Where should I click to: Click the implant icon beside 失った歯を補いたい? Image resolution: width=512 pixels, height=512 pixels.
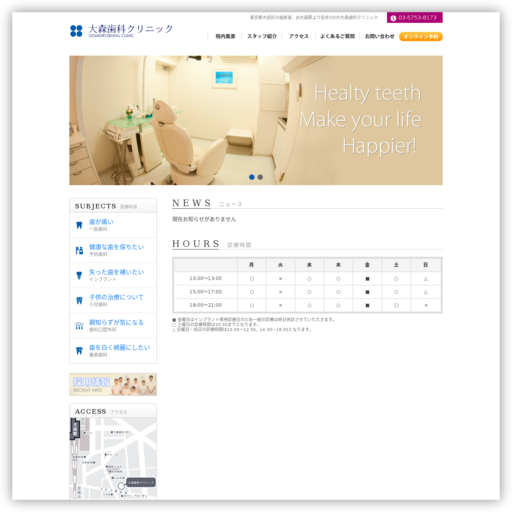(x=79, y=275)
